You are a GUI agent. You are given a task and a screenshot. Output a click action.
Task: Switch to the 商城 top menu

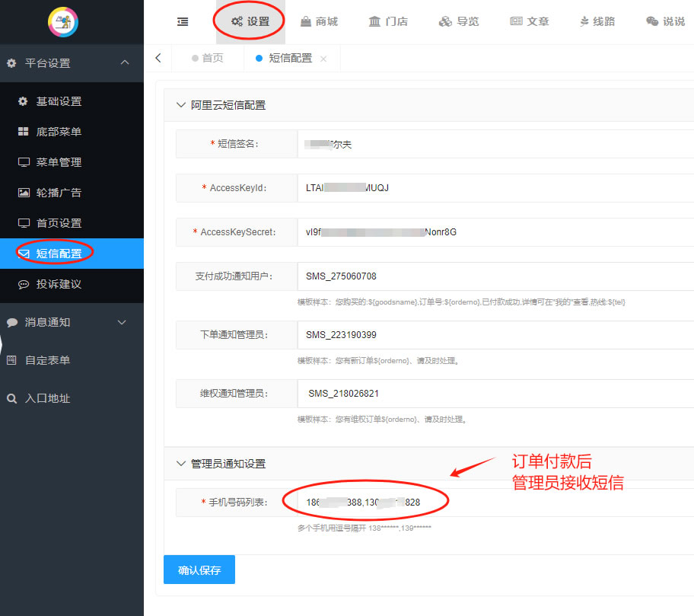coord(319,21)
